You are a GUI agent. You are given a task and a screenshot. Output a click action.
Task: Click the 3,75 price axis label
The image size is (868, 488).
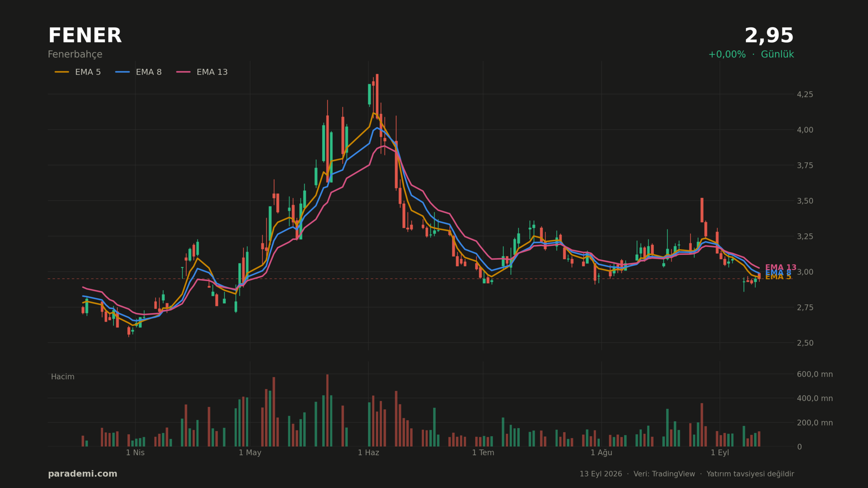[805, 165]
